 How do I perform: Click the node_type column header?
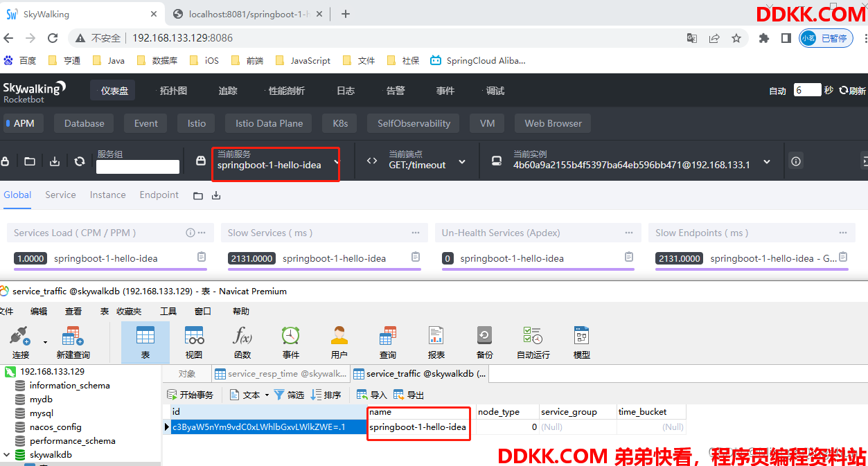click(x=507, y=412)
